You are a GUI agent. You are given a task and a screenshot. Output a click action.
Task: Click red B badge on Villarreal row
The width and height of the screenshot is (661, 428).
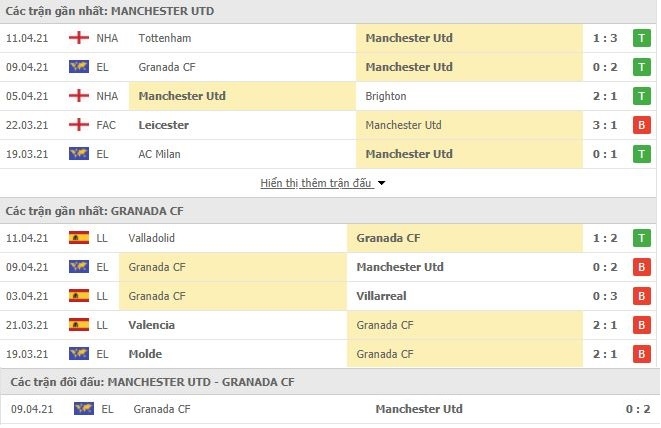click(641, 296)
